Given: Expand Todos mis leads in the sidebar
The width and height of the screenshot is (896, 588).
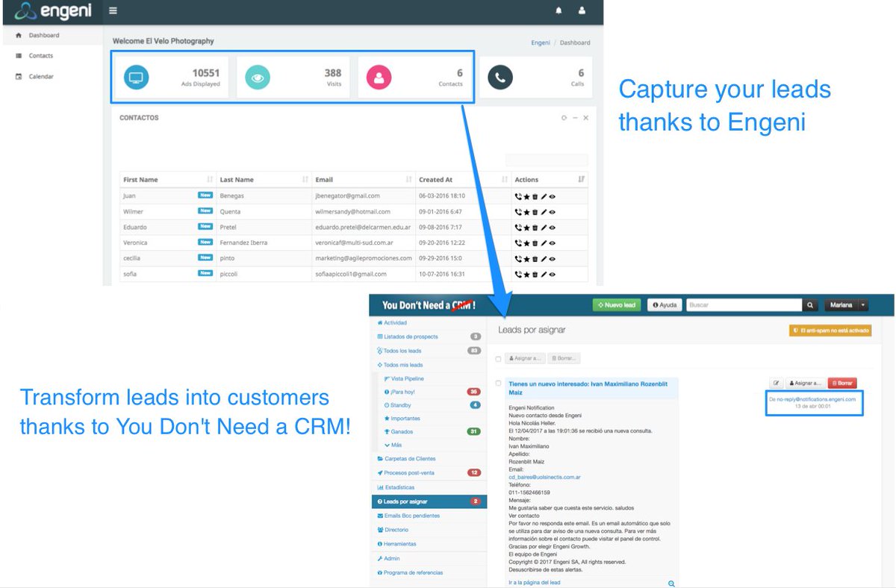Looking at the screenshot, I should (x=400, y=365).
